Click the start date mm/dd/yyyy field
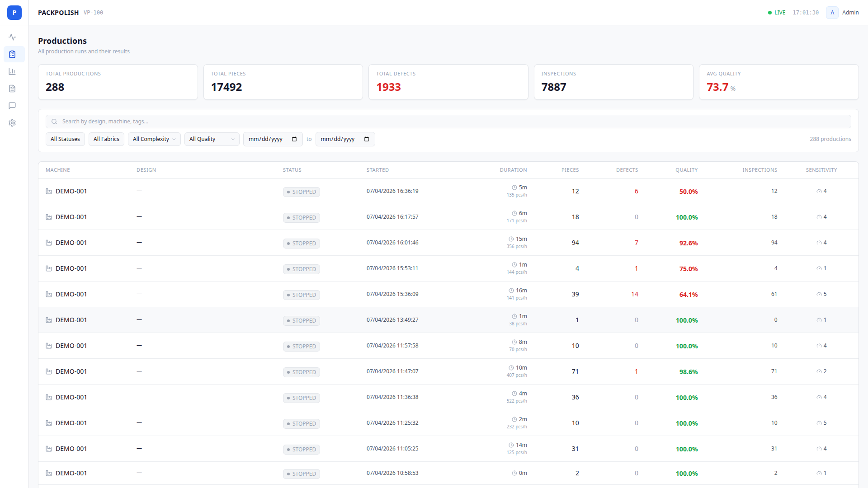 266,139
